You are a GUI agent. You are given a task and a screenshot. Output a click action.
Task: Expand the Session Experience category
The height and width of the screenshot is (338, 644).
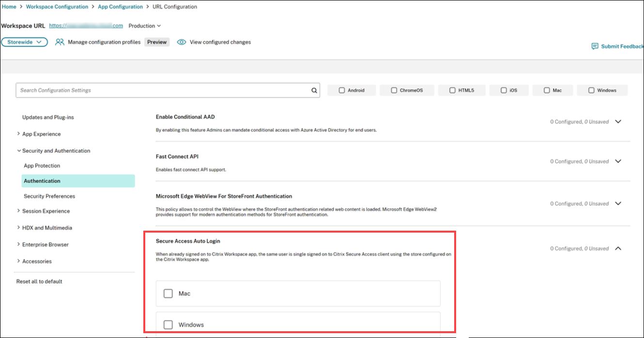[46, 211]
